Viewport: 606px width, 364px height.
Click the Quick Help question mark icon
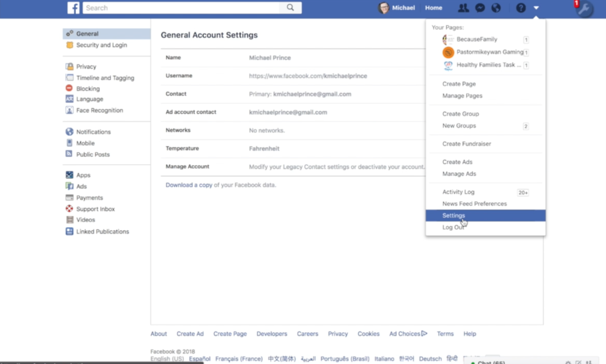[521, 8]
